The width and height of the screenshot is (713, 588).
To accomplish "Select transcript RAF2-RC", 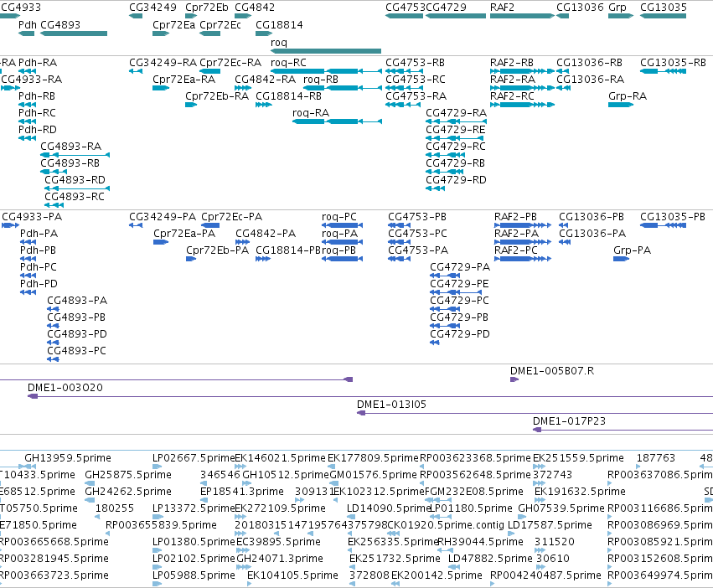I will click(523, 105).
